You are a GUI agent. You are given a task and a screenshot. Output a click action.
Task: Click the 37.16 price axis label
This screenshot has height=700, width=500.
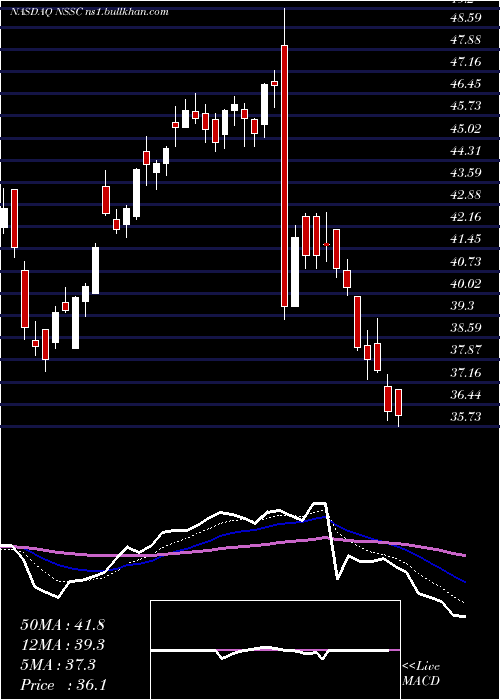(466, 372)
